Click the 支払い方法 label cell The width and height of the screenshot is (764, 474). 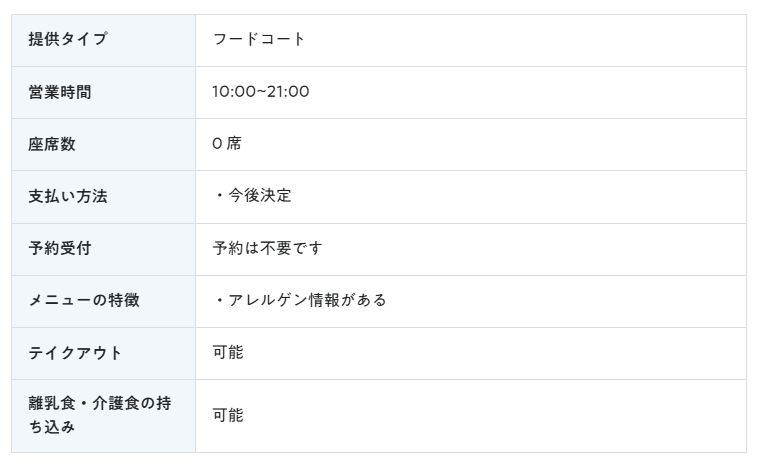click(103, 197)
